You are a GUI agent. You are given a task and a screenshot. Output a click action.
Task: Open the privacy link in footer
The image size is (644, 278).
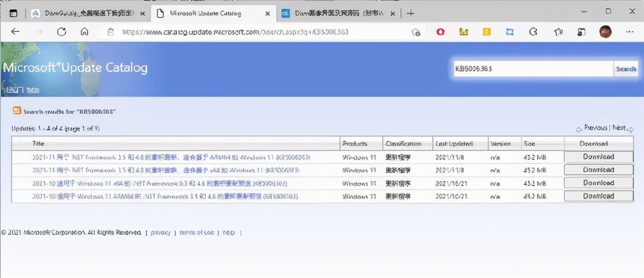(x=160, y=233)
